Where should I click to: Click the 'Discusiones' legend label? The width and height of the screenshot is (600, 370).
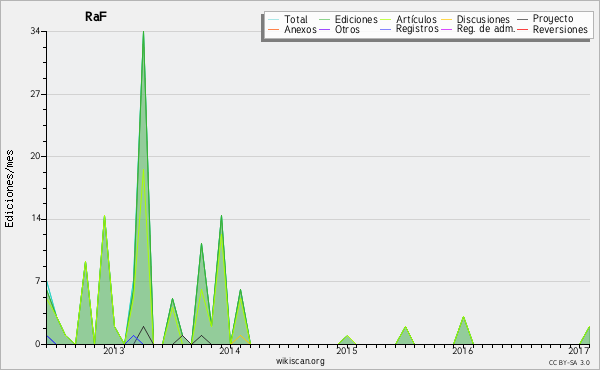point(483,19)
